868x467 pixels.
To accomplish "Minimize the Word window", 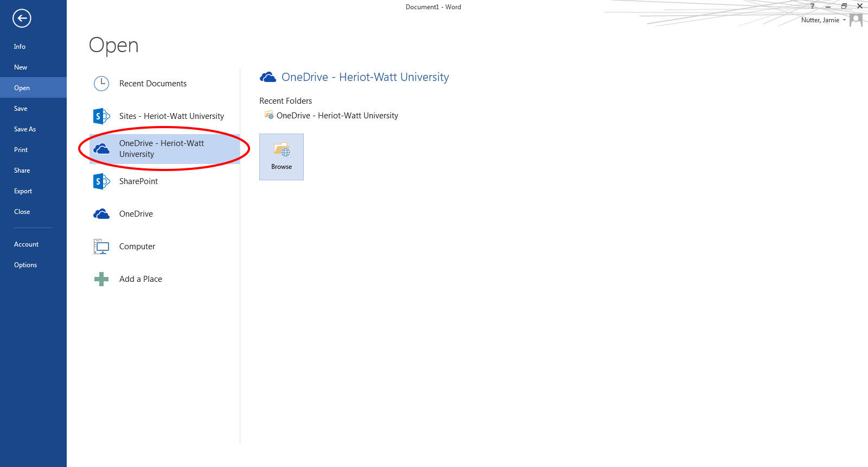I will click(828, 7).
